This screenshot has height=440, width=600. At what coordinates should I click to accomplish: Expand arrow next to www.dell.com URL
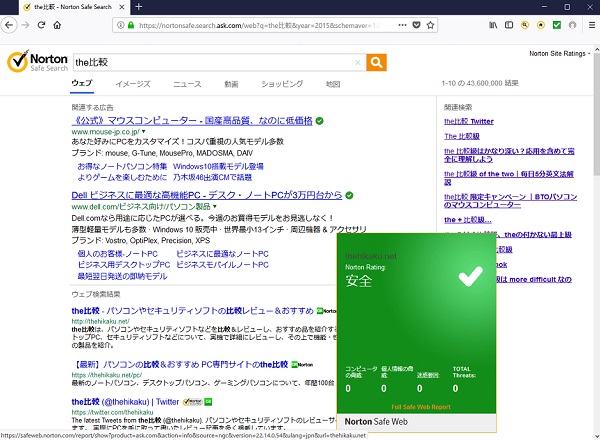[215, 207]
